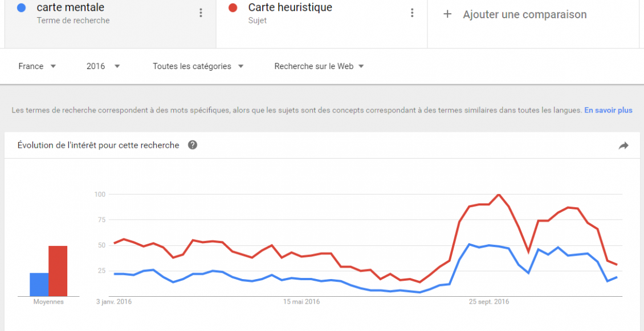Open options menu for carte mentale term
Viewport: 644px width, 331px height.
coord(201,13)
